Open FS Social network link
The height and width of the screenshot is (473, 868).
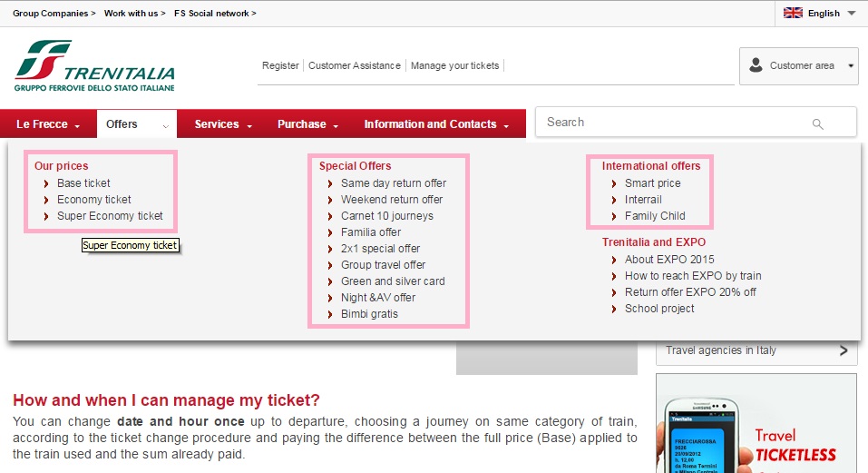coord(215,14)
